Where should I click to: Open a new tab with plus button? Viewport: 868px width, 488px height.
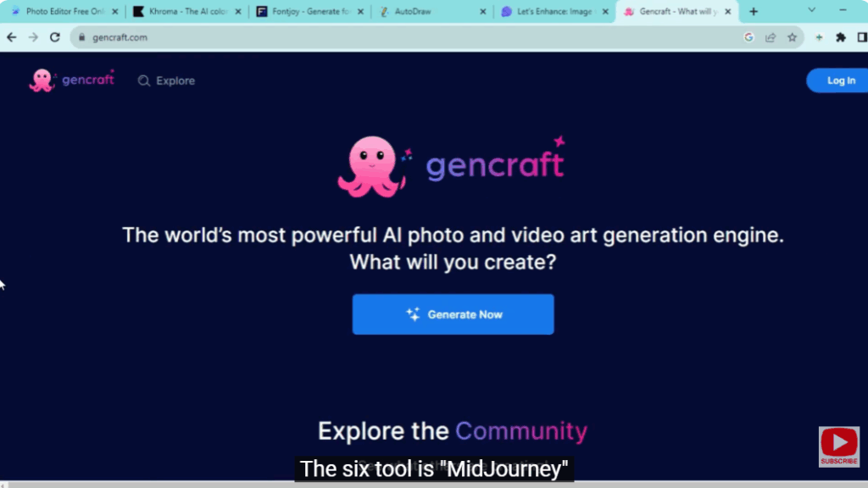(754, 12)
